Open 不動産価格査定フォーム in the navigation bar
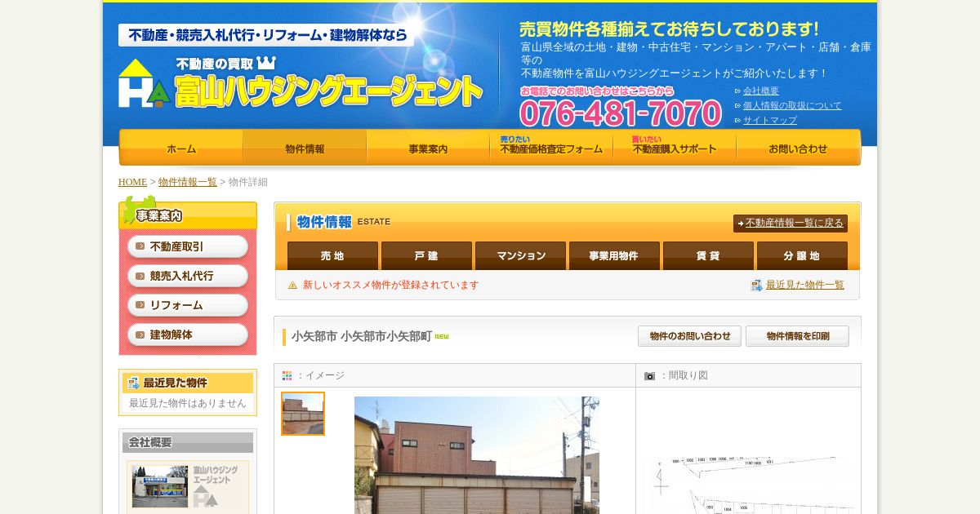The width and height of the screenshot is (980, 514). (x=551, y=148)
